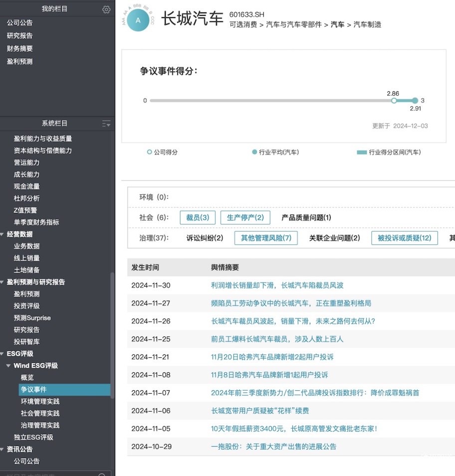Select 现金流量 item
Image resolution: width=455 pixels, height=476 pixels.
27,186
